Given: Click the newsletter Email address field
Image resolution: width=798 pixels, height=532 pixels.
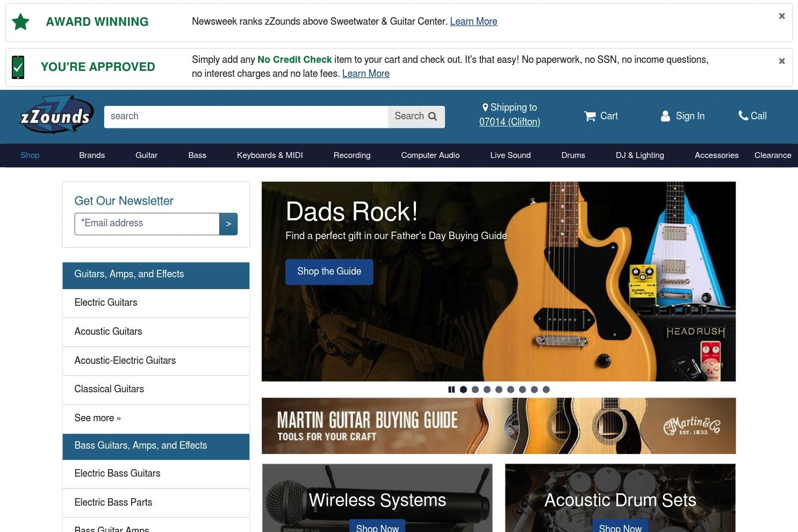Looking at the screenshot, I should (147, 224).
